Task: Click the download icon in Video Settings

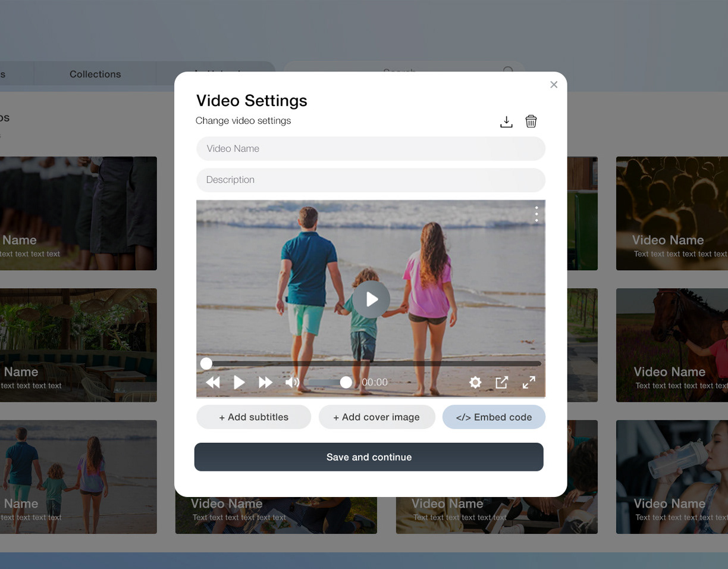Action: pos(506,121)
